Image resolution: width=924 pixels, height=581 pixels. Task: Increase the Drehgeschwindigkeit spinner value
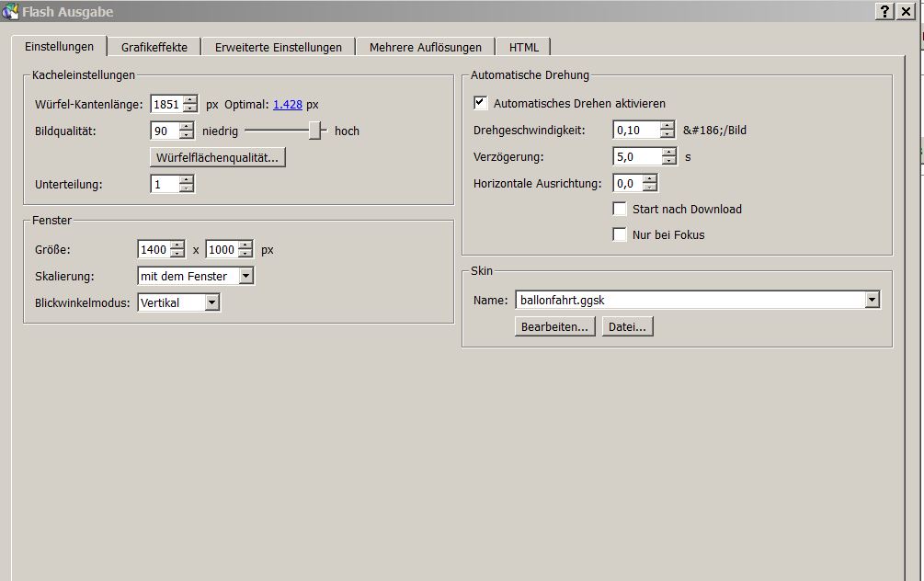pyautogui.click(x=667, y=126)
